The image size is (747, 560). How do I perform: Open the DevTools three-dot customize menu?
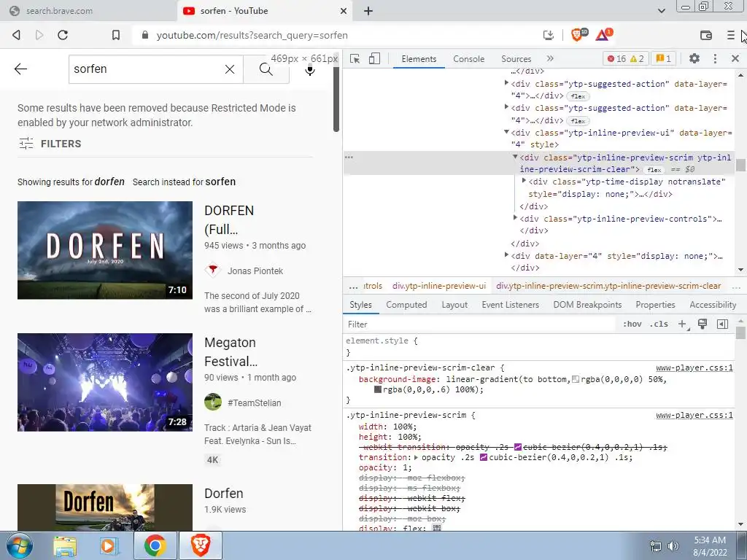click(715, 58)
